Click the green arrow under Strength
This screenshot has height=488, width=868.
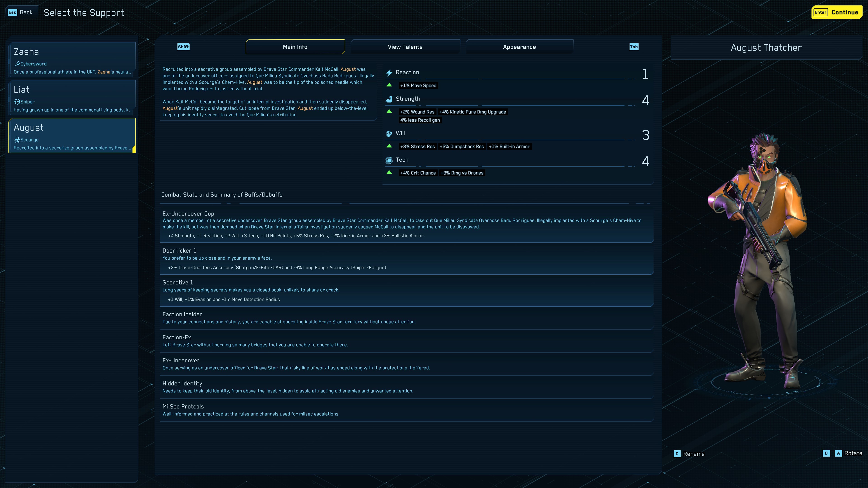coord(389,111)
